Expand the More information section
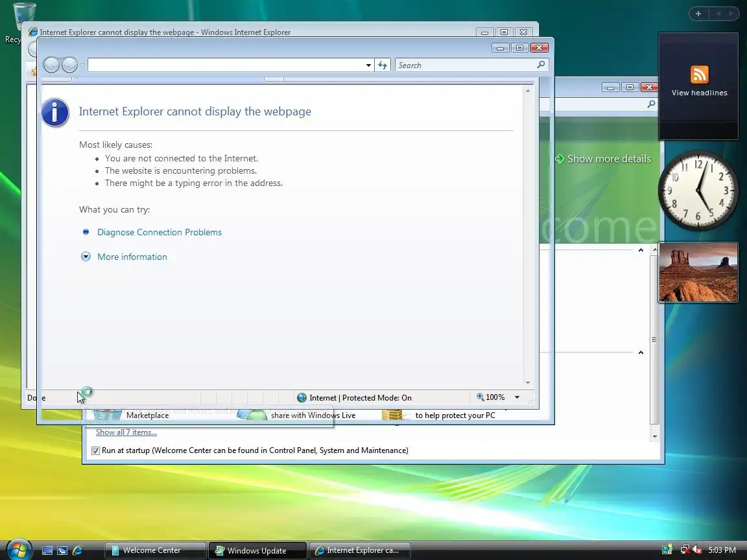The image size is (747, 560). pos(132,257)
